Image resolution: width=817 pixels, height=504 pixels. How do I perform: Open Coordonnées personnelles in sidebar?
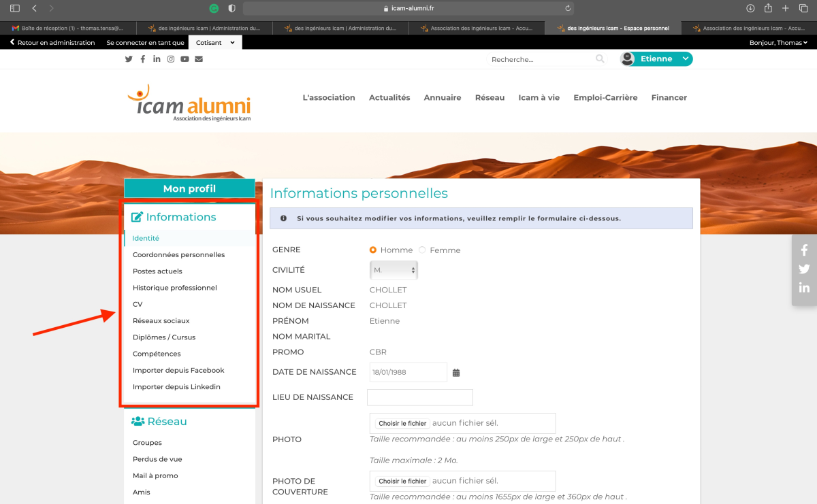pos(178,255)
